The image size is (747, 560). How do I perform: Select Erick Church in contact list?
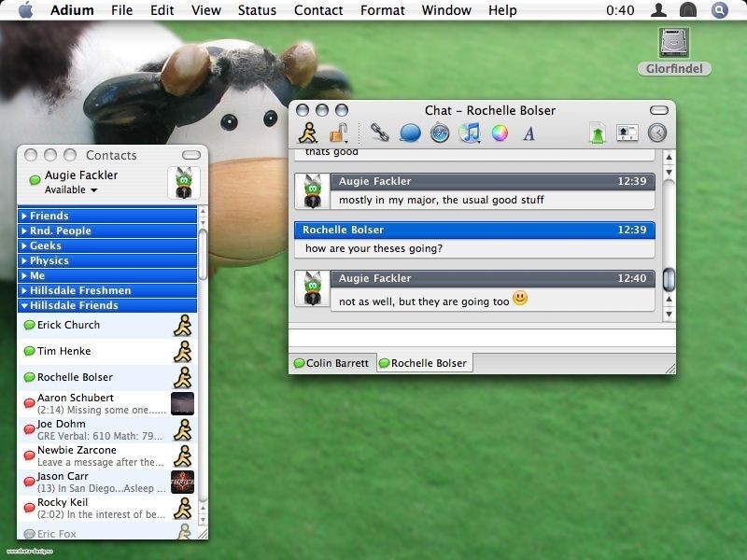[x=68, y=325]
